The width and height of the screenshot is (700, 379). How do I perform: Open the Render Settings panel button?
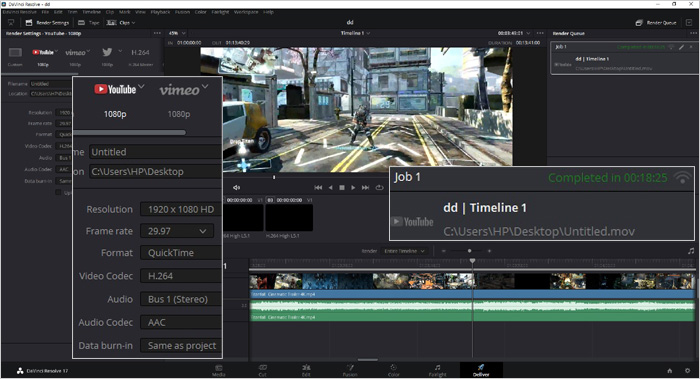[47, 23]
